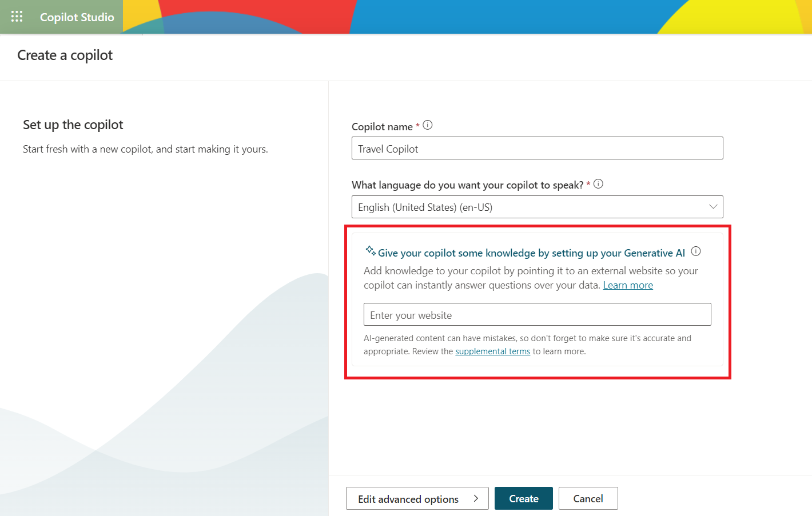Show info for the copilot language question

point(598,184)
